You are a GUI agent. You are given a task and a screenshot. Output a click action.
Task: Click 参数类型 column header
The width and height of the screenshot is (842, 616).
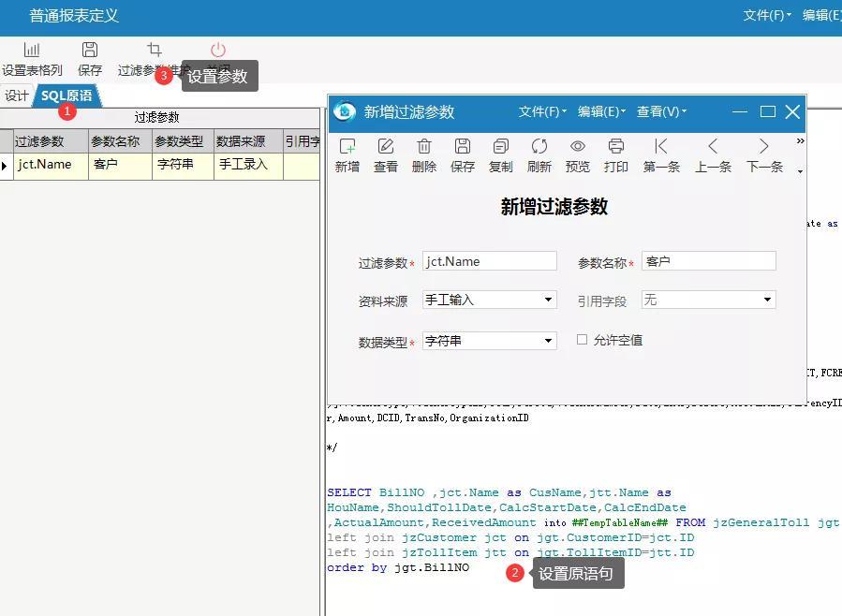pos(184,141)
